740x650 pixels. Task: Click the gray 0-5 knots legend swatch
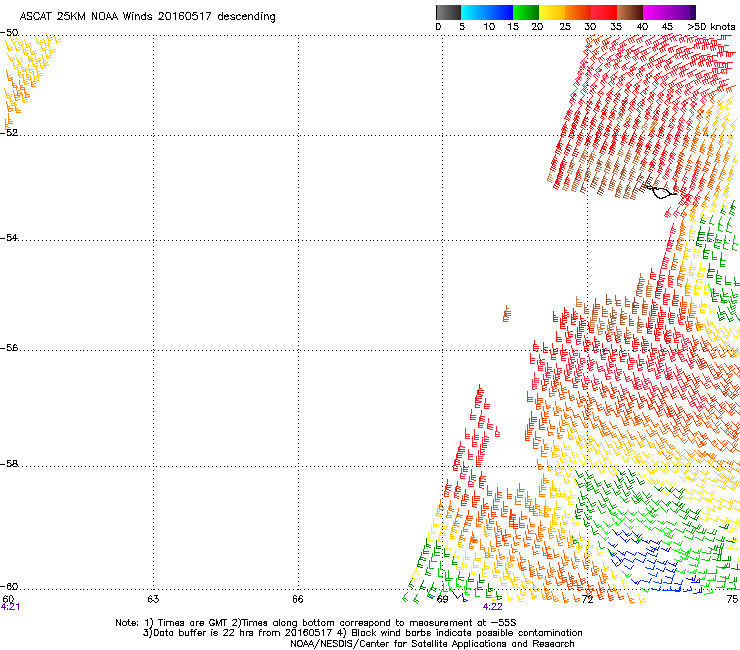(448, 12)
